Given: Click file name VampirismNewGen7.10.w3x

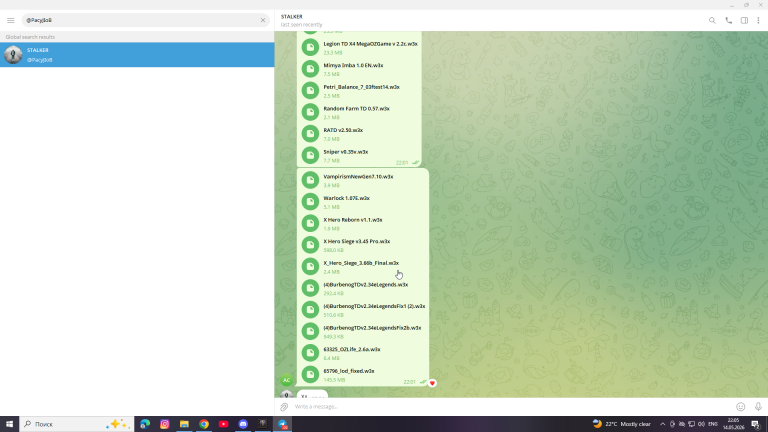Looking at the screenshot, I should [358, 176].
